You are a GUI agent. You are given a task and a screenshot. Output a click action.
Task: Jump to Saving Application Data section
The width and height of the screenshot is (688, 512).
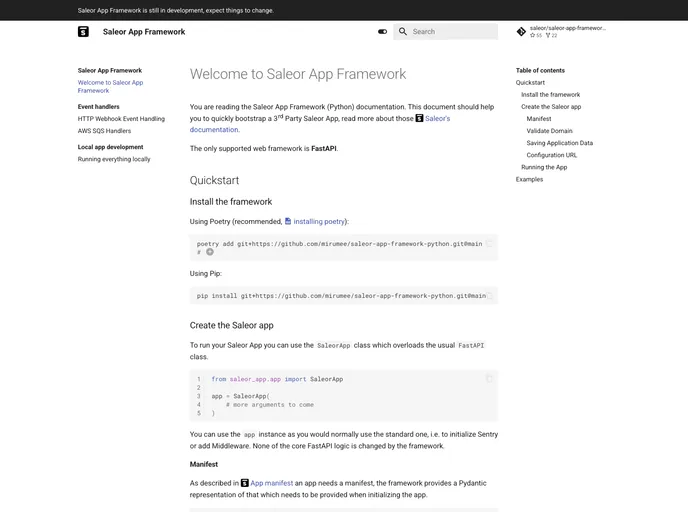[x=559, y=143]
